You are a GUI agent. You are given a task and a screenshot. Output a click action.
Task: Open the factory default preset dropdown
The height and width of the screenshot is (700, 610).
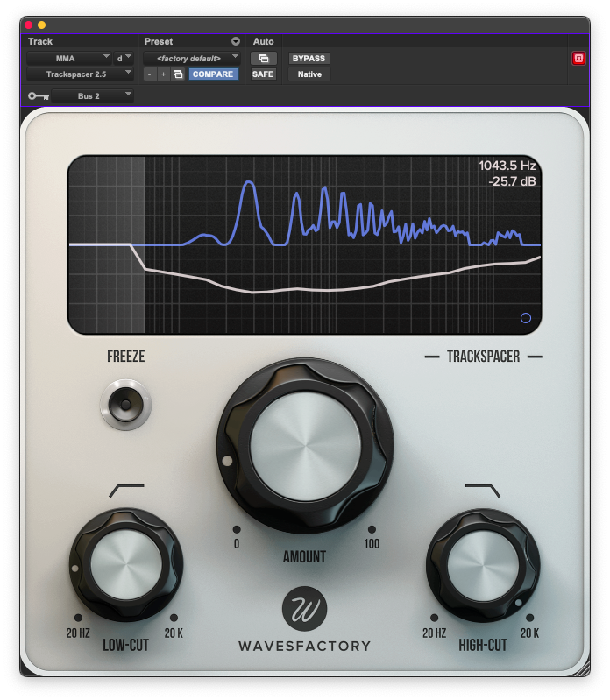[192, 59]
